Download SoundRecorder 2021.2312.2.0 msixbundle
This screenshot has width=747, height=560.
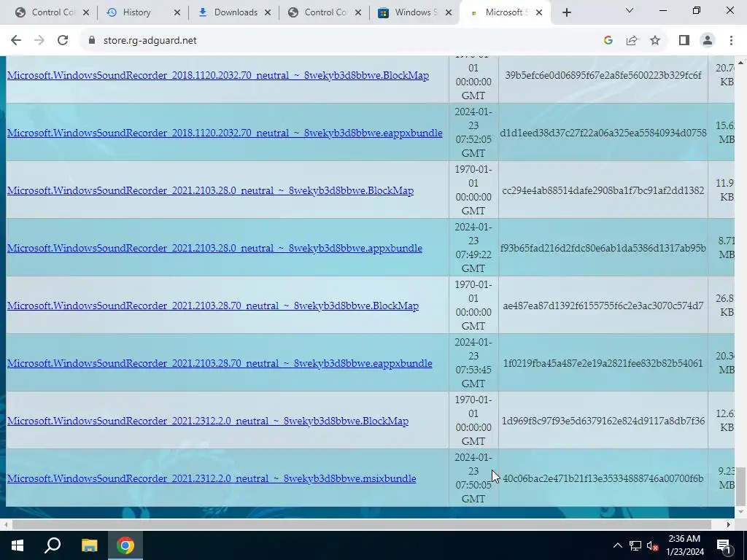[212, 478]
